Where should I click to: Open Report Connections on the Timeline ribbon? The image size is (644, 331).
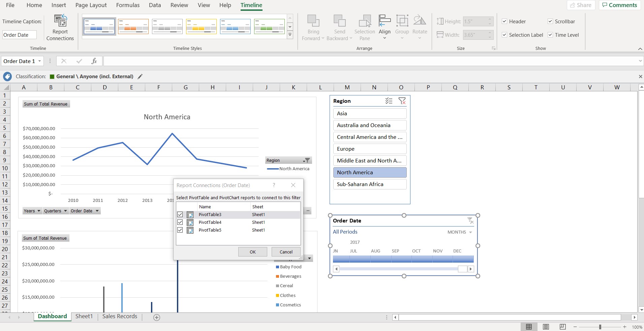[x=60, y=27]
